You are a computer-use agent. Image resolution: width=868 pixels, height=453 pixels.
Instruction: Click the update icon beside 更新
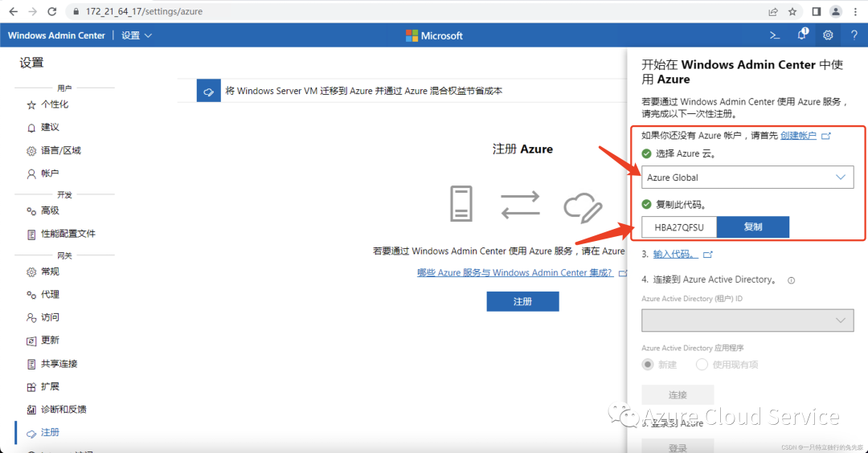tap(31, 341)
